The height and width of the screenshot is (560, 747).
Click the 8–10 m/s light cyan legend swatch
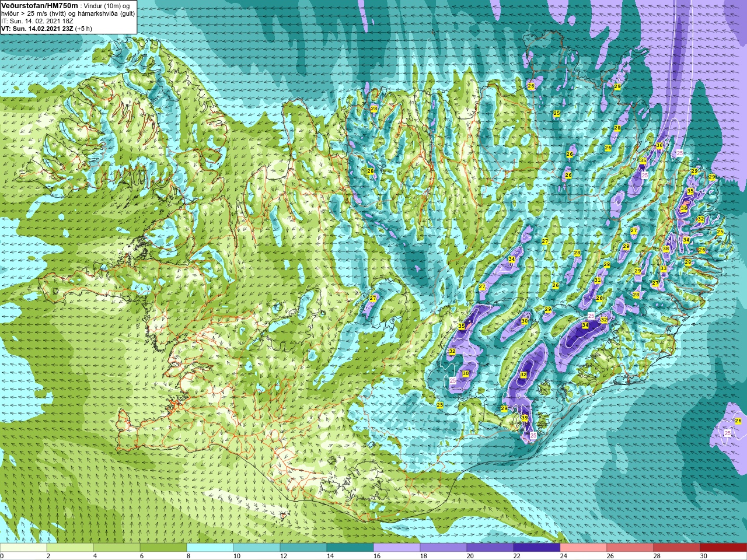(x=210, y=548)
